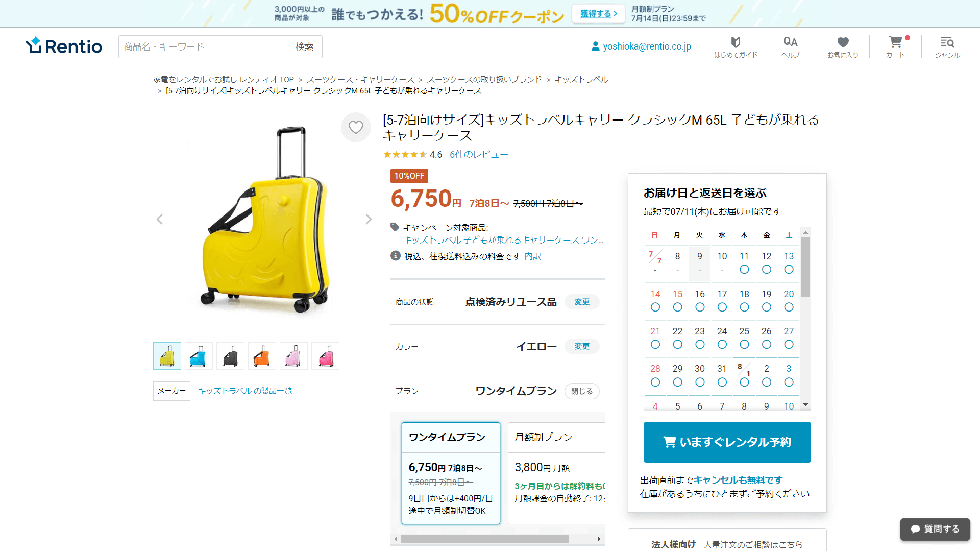Open breadcrumb 家電をレンタルでお試し レンティオ TOP
This screenshot has height=551, width=980.
pyautogui.click(x=224, y=79)
